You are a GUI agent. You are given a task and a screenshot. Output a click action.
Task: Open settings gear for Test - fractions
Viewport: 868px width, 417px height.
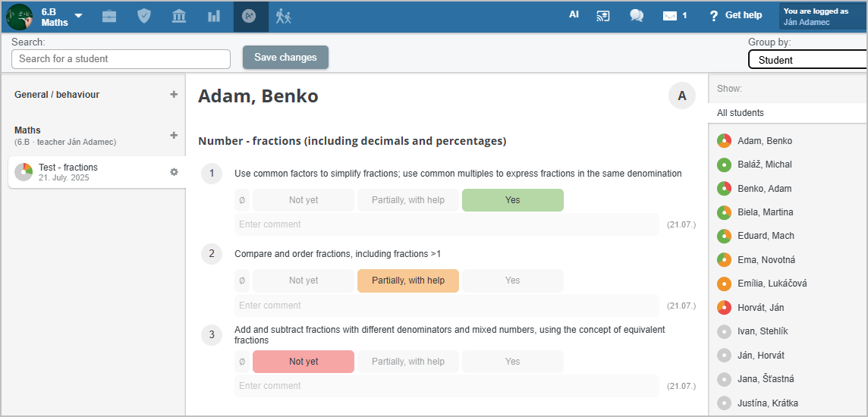click(x=174, y=172)
